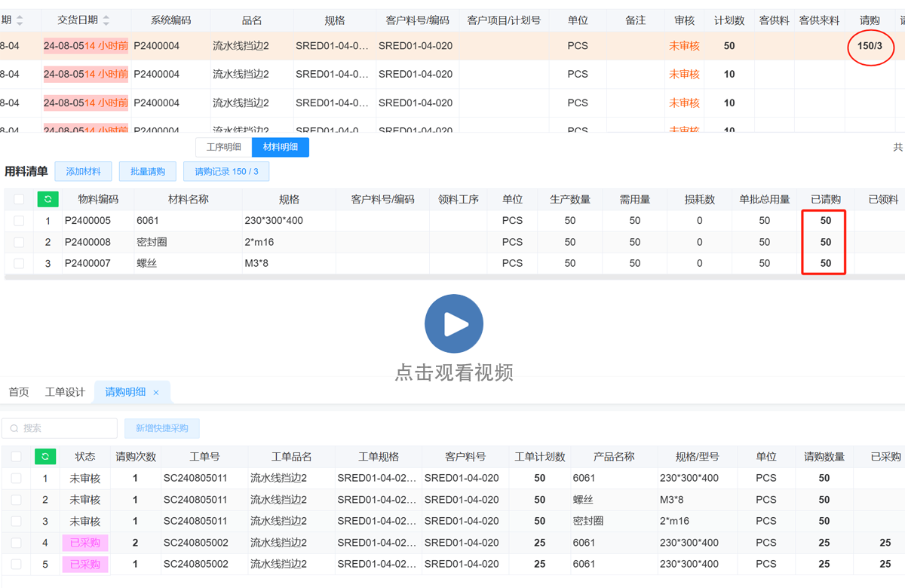Open the 材料明细 tab
This screenshot has height=588, width=905.
click(x=280, y=147)
